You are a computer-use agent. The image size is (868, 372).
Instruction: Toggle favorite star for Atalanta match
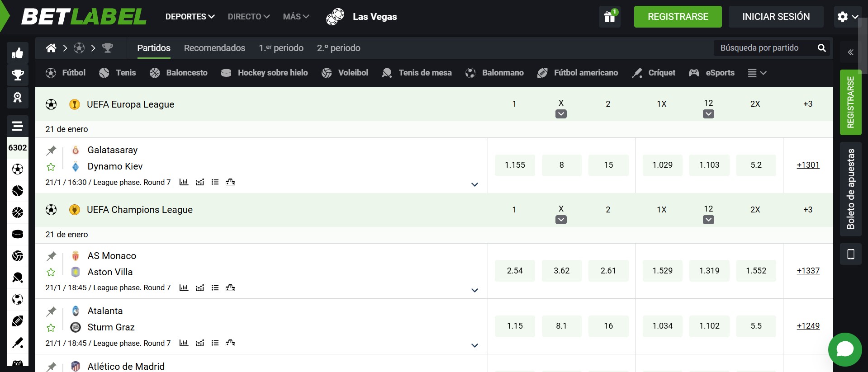pyautogui.click(x=51, y=328)
